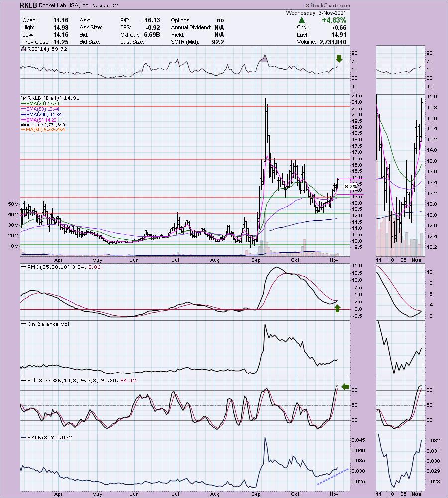
Task: Click the EPS value -0.92
Action: pos(153,27)
